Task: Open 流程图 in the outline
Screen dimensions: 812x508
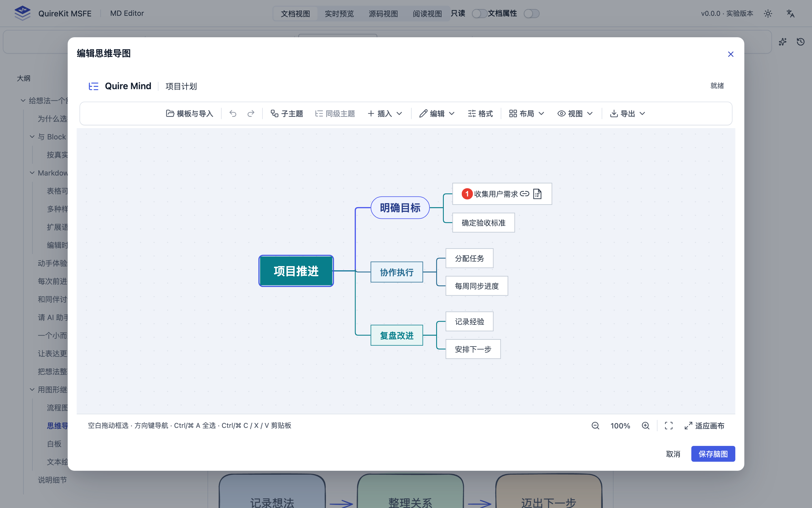Action: (57, 408)
